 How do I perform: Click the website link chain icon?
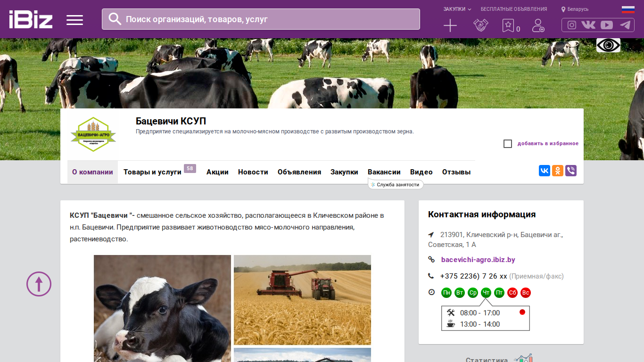coord(431,260)
